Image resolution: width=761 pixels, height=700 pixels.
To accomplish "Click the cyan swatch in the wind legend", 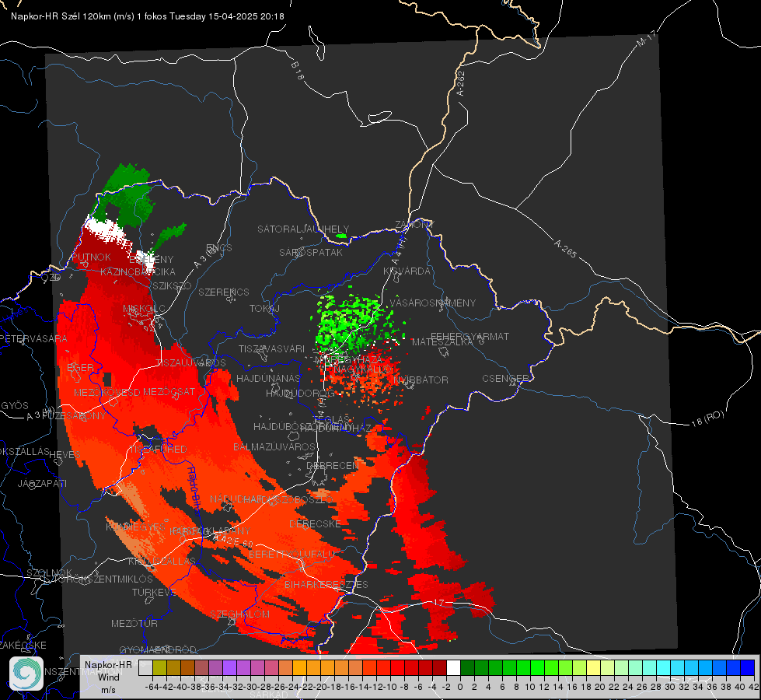I will coord(664,667).
